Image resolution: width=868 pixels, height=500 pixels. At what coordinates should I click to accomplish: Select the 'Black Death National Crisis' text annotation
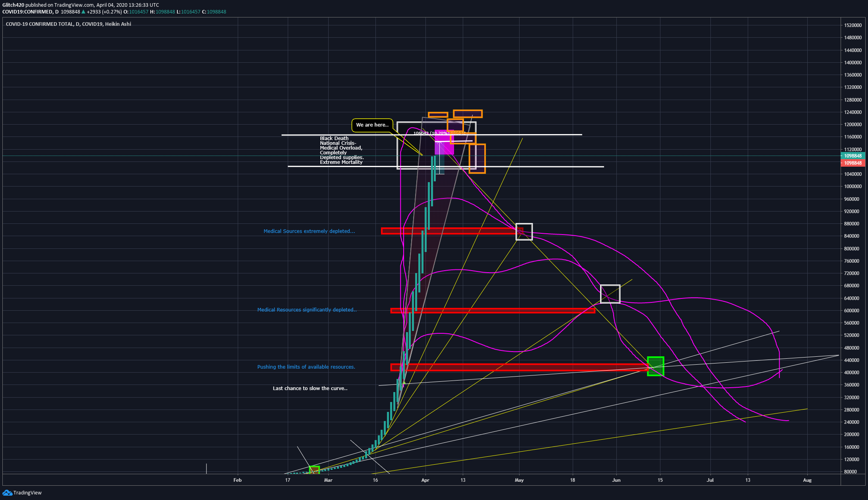click(342, 150)
